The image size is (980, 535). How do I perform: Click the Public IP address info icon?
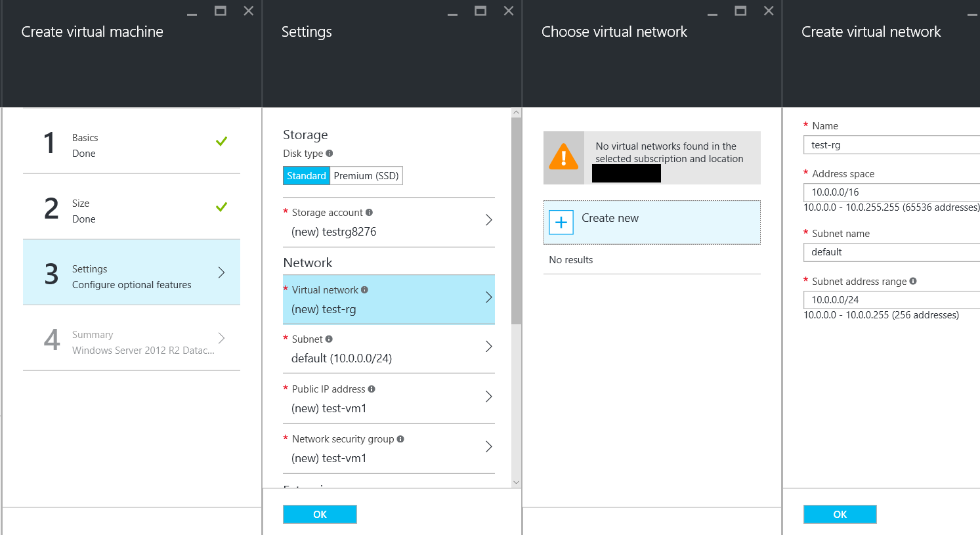(x=372, y=389)
